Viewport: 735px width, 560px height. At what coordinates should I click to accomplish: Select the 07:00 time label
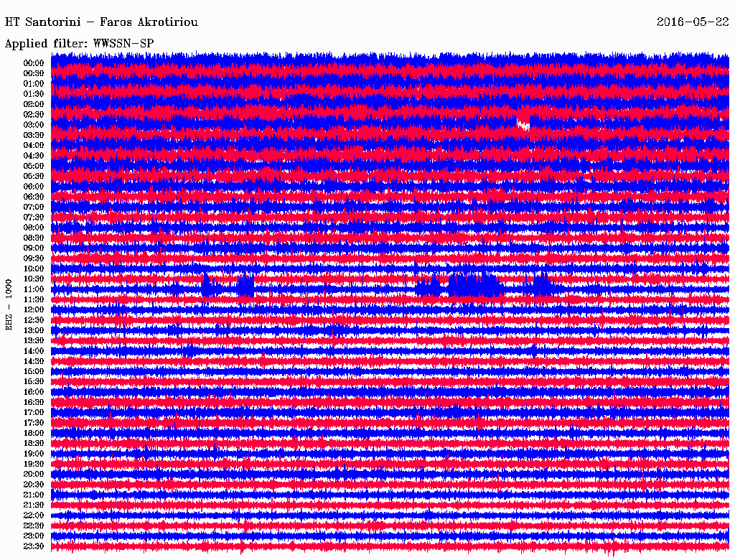click(x=34, y=207)
